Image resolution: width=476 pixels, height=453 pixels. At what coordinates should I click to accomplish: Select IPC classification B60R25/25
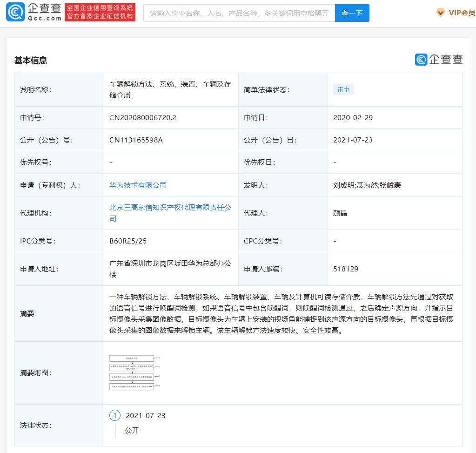coord(128,241)
